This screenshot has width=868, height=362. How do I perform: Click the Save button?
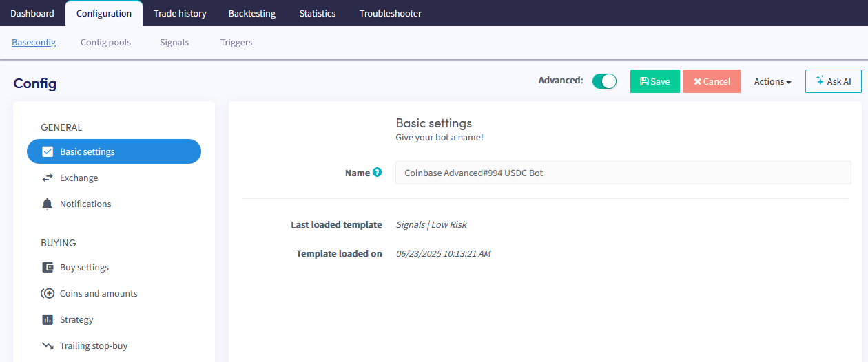655,81
